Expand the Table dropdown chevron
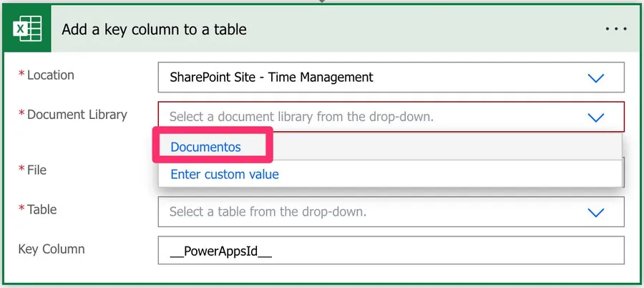Viewport: 644px width, 288px height. coord(595,212)
